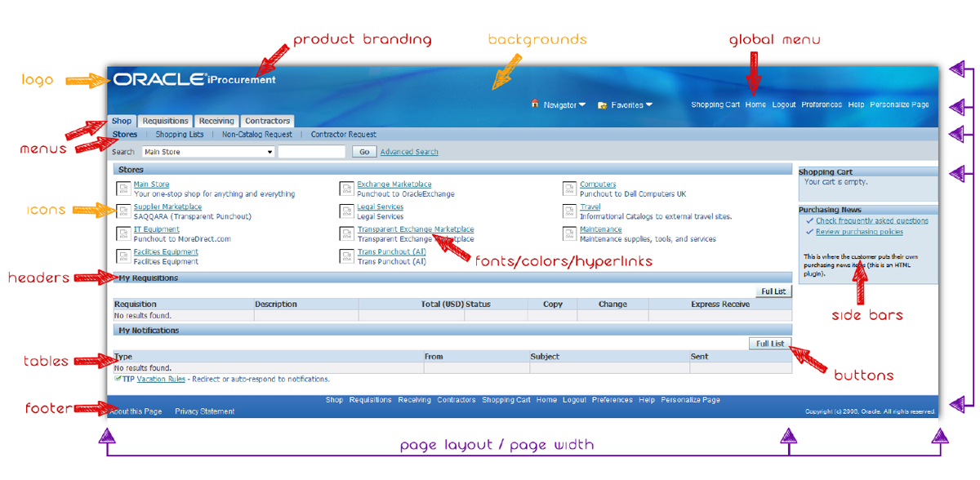Open the Legal Services store link

(381, 207)
